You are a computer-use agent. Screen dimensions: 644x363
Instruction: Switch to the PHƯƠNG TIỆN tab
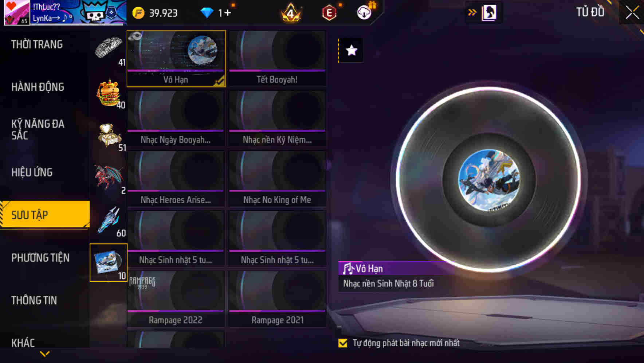click(x=40, y=258)
